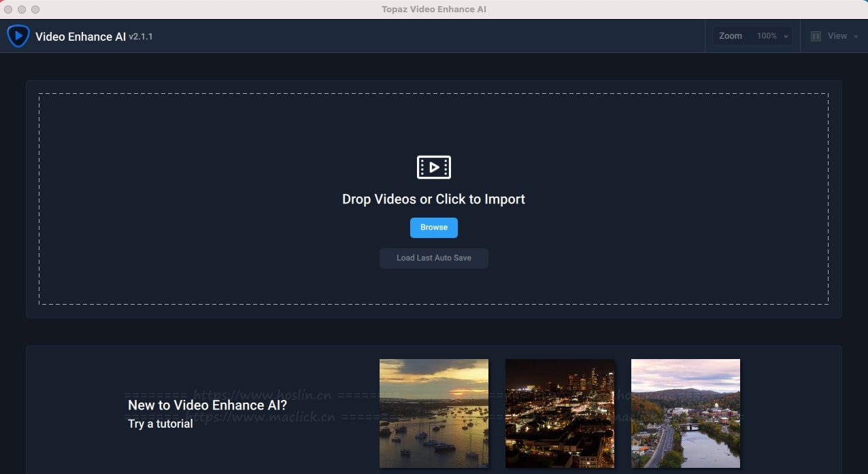
Task: Open the Zoom 100% dropdown
Action: tap(752, 36)
